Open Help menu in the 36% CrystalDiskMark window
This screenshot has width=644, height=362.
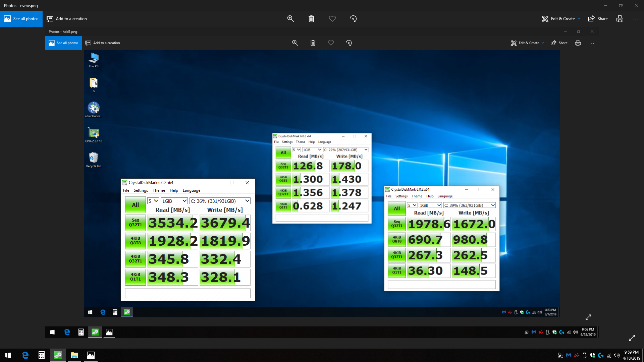[174, 190]
